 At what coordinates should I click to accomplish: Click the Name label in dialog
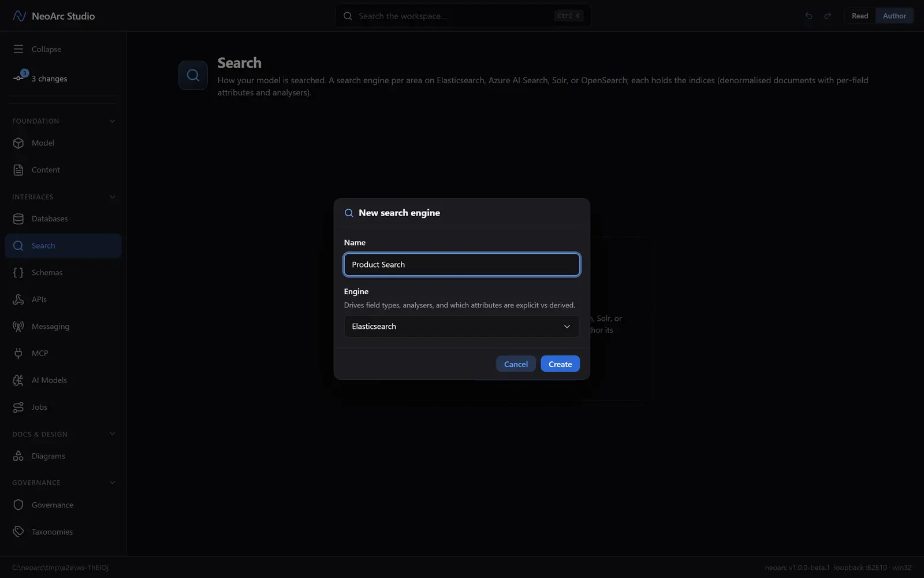tap(355, 243)
